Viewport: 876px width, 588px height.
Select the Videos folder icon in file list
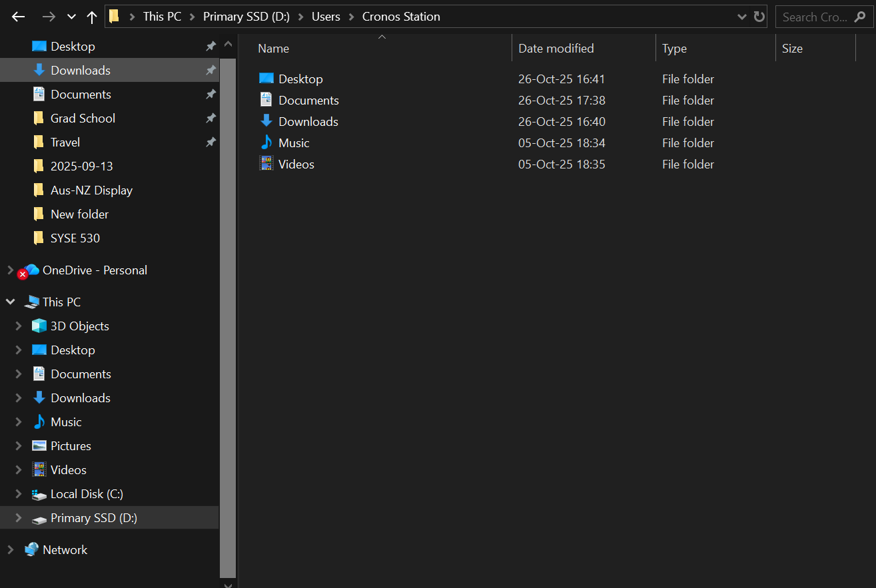266,164
